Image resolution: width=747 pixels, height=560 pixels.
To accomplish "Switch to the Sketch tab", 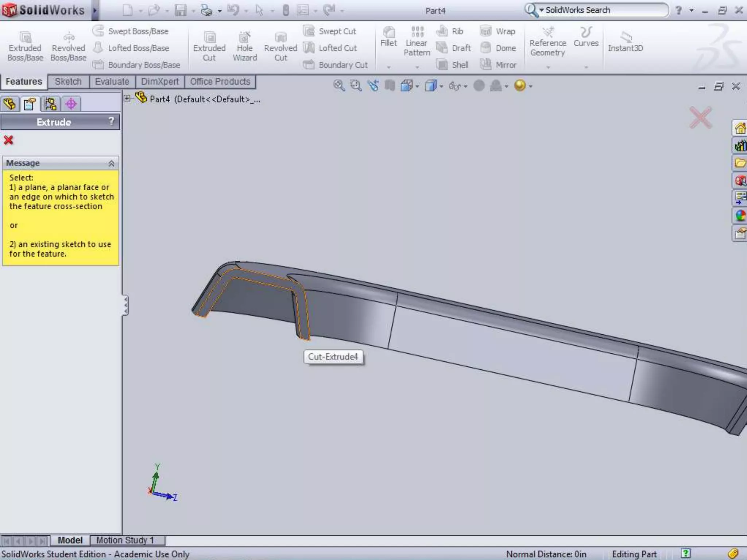I will pyautogui.click(x=68, y=82).
